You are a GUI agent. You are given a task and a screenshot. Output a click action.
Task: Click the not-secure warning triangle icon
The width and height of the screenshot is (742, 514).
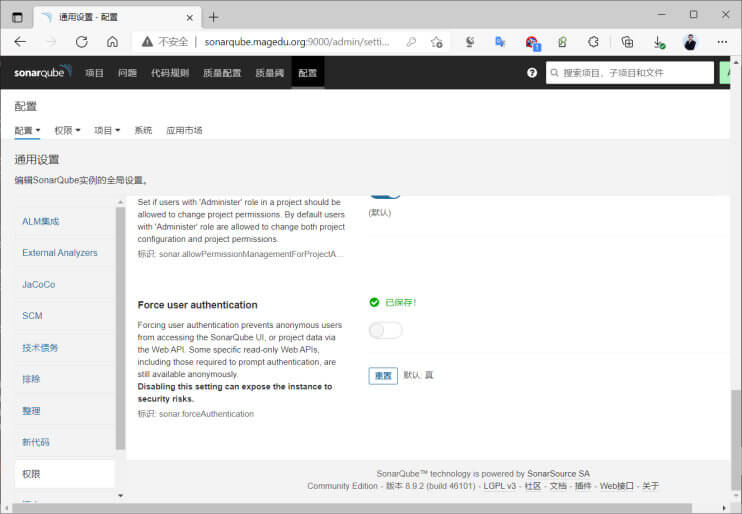pyautogui.click(x=147, y=42)
